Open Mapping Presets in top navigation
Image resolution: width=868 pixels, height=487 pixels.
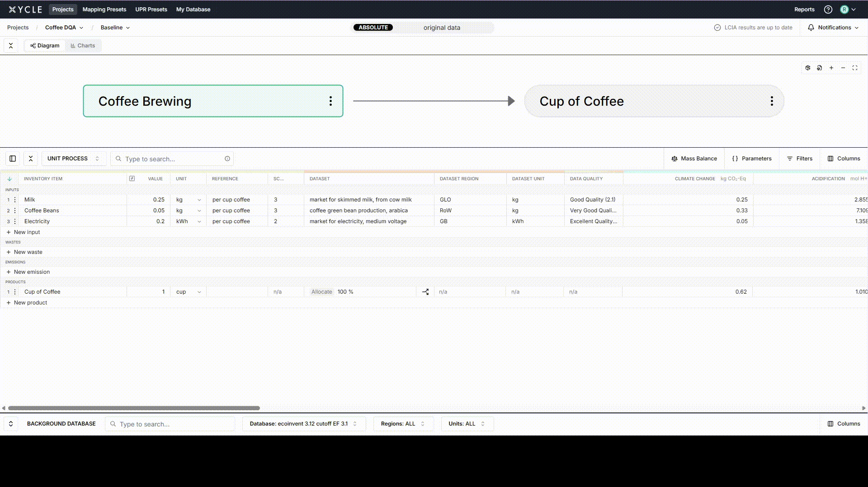[x=104, y=9]
